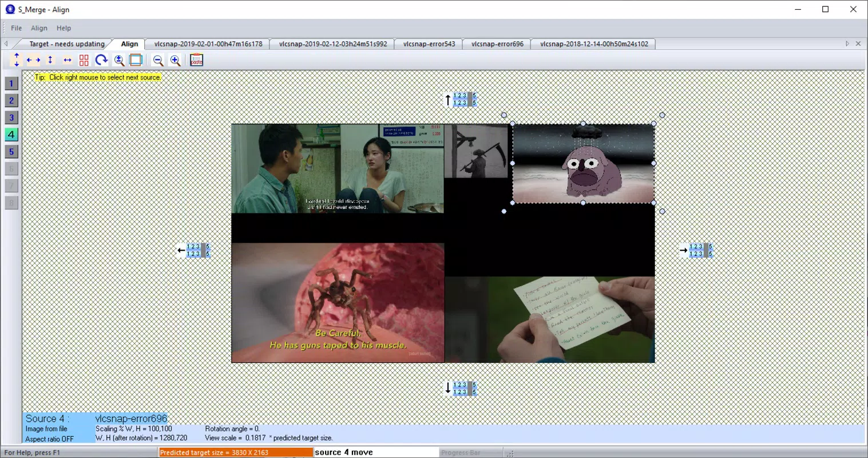Select source 2 in the sidebar
The width and height of the screenshot is (868, 458).
11,101
